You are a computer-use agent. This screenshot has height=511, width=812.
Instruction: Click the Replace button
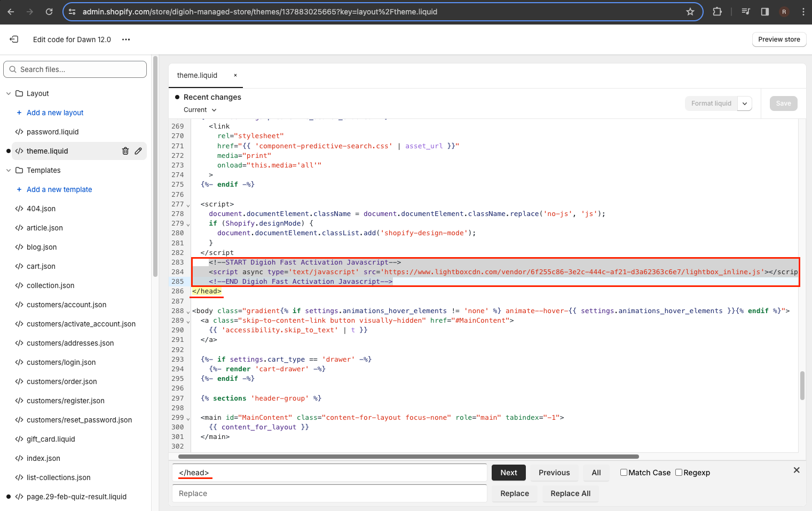pos(515,493)
